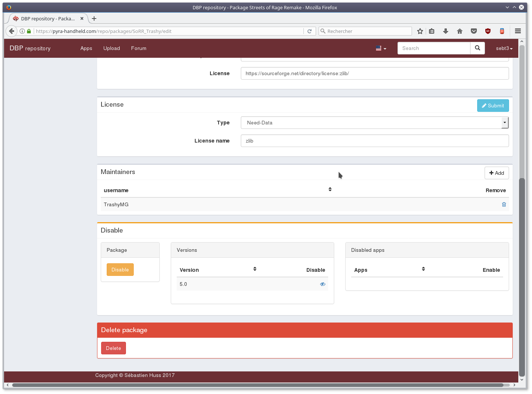Click the orange Disable package button
Image resolution: width=532 pixels, height=394 pixels.
pos(120,270)
